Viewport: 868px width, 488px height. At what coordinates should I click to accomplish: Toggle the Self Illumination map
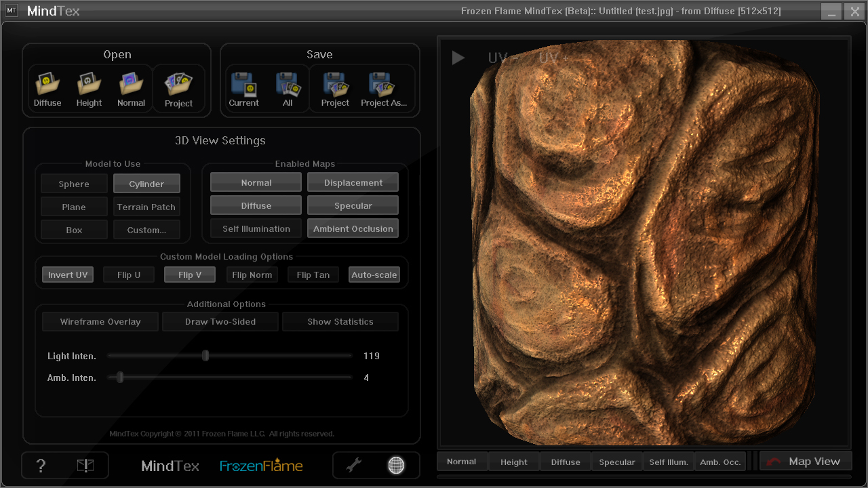256,229
